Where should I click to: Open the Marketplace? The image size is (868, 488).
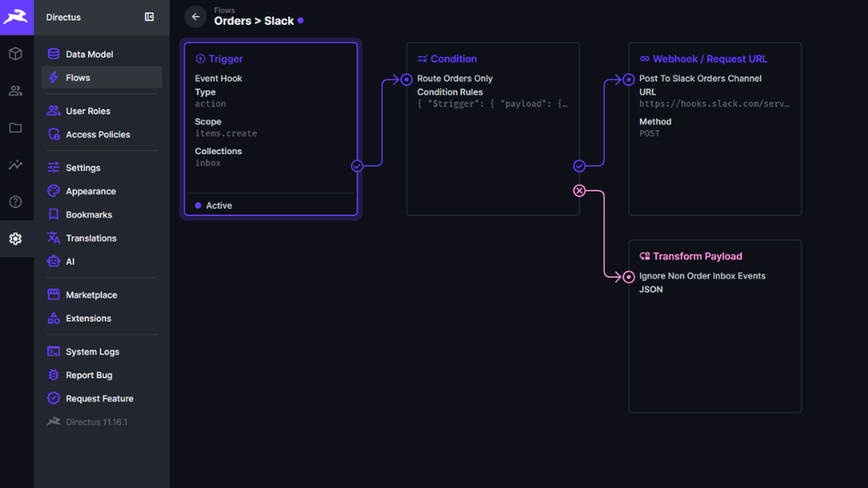pos(101,295)
